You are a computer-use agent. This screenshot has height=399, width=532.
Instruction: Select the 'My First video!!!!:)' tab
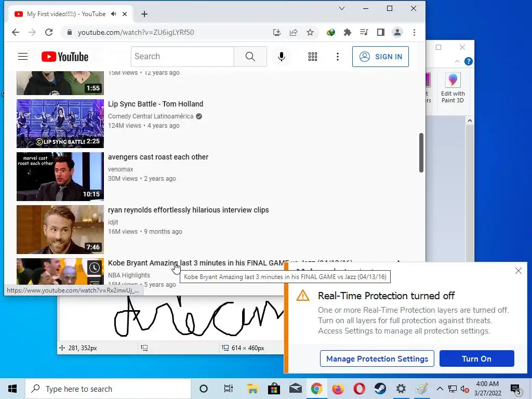66,14
